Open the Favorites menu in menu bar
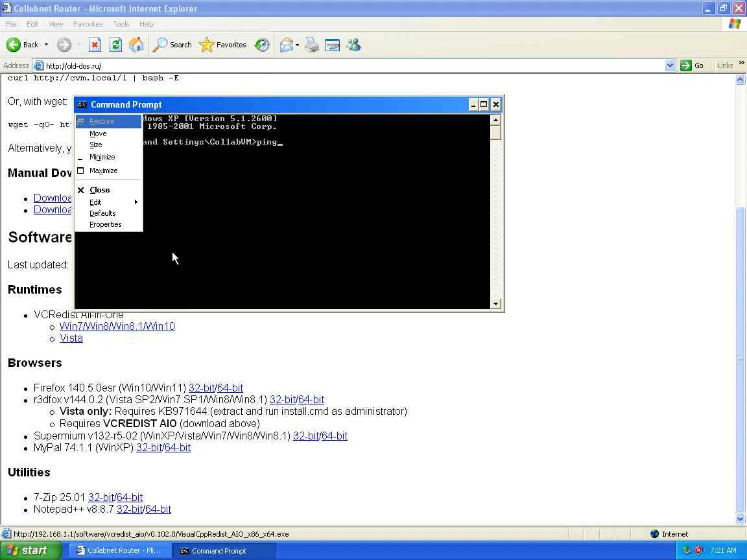 coord(88,24)
